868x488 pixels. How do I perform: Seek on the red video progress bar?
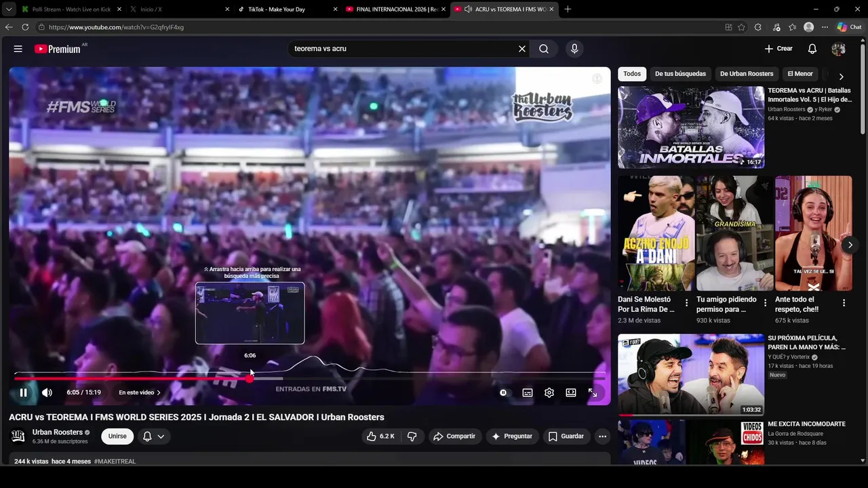132,379
